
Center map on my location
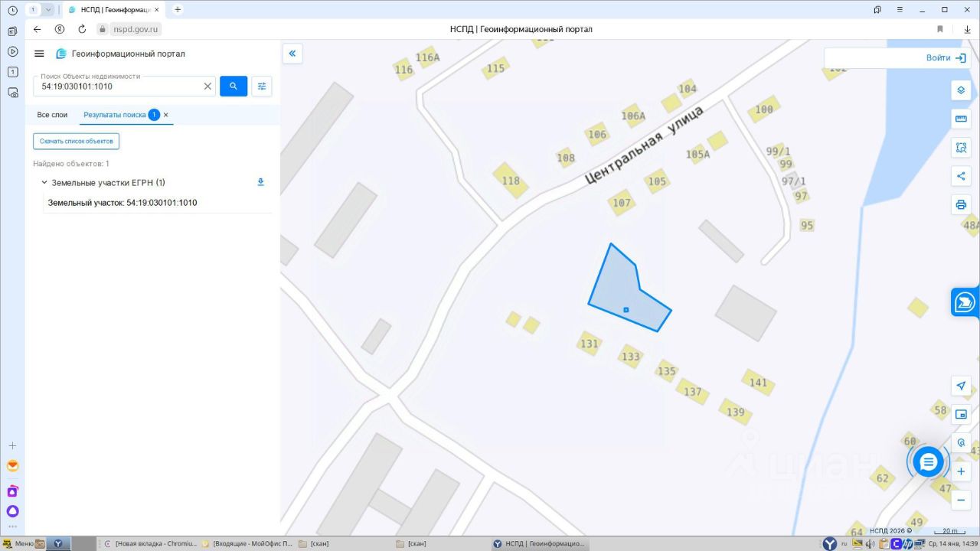pos(961,386)
